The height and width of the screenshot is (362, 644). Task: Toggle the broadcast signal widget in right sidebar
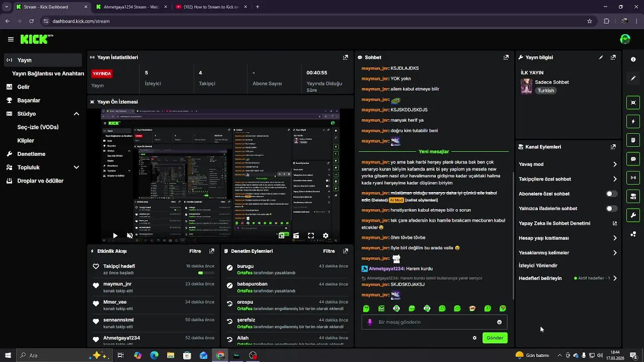(x=633, y=177)
